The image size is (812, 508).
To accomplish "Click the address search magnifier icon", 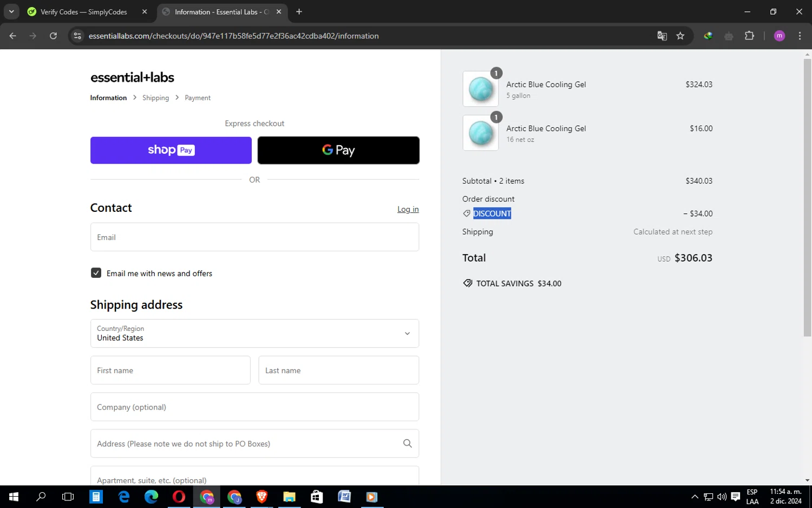I will click(408, 444).
